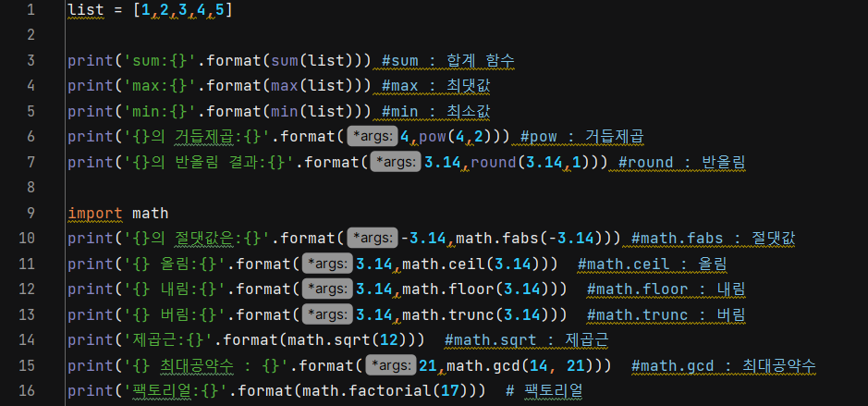Click the '# 팩토리얼' comment on line 16
Image resolution: width=868 pixels, height=406 pixels.
[544, 391]
